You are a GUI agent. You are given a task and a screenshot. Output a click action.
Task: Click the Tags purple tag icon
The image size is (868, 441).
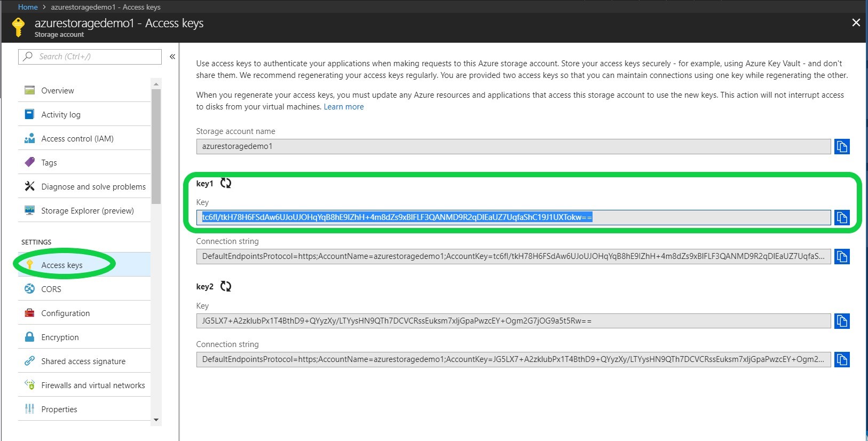[x=30, y=162]
